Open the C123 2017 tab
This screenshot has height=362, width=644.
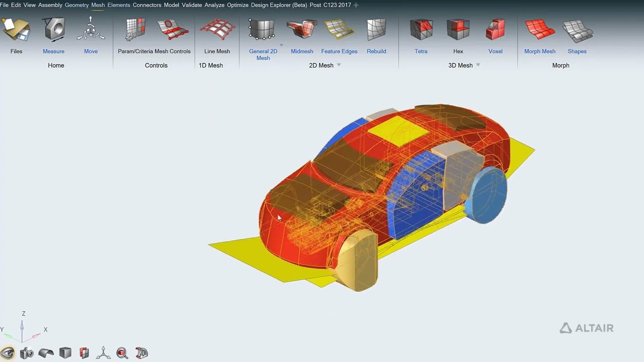pos(337,5)
